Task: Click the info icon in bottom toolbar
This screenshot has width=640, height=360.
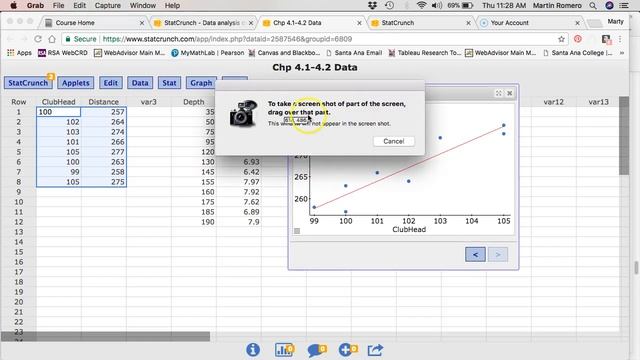Action: pos(253,350)
